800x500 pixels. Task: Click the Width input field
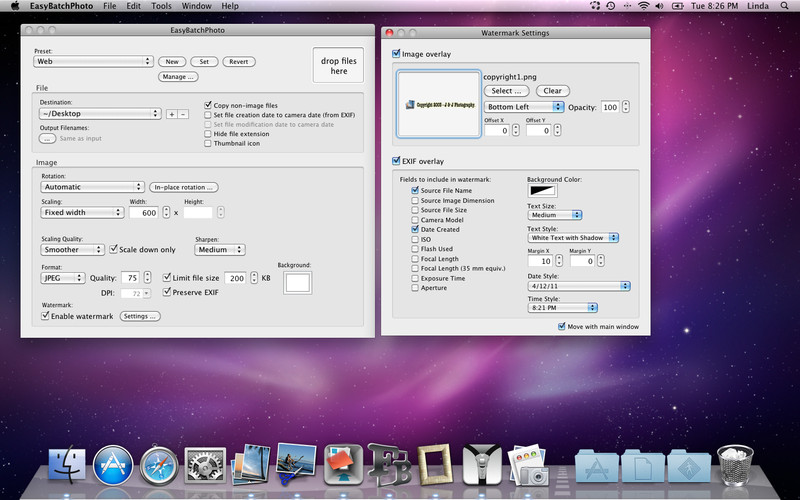(143, 212)
